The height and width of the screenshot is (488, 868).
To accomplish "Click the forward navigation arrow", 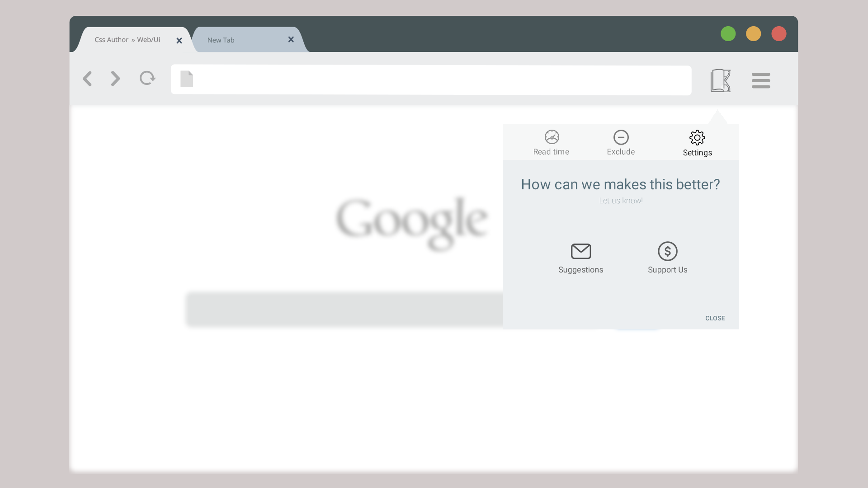I will (116, 79).
